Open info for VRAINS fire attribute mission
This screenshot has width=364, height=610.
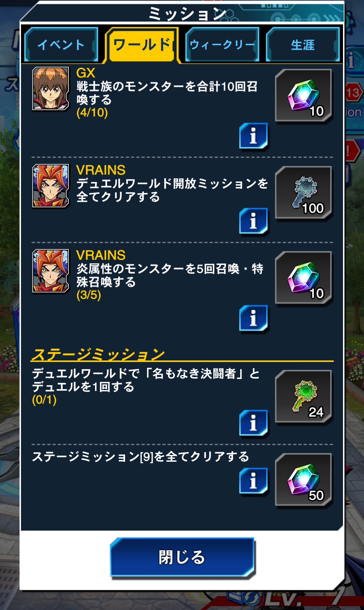click(x=253, y=318)
